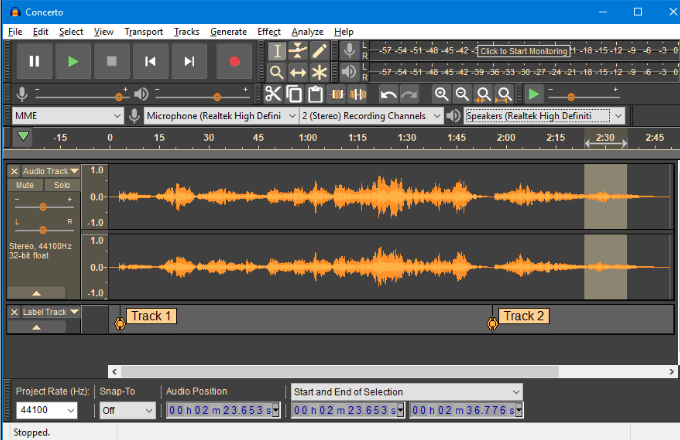Click the Audio Track gain slider
The height and width of the screenshot is (440, 680).
click(43, 206)
